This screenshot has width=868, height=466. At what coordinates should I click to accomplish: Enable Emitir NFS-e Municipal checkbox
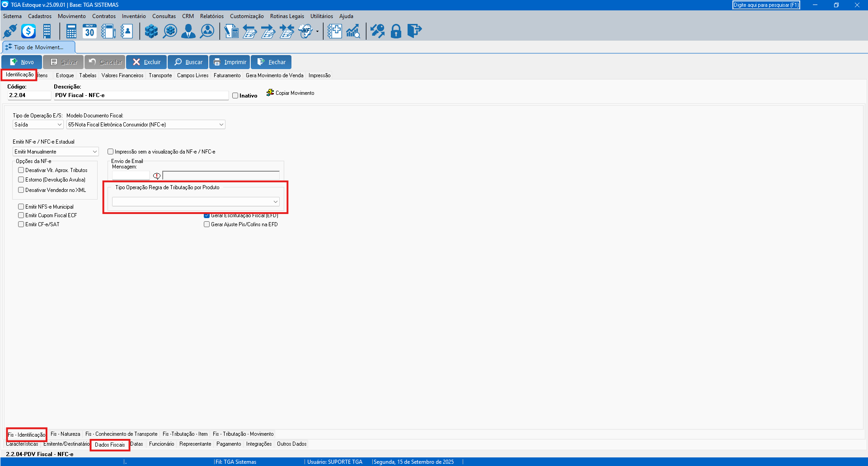click(x=21, y=207)
